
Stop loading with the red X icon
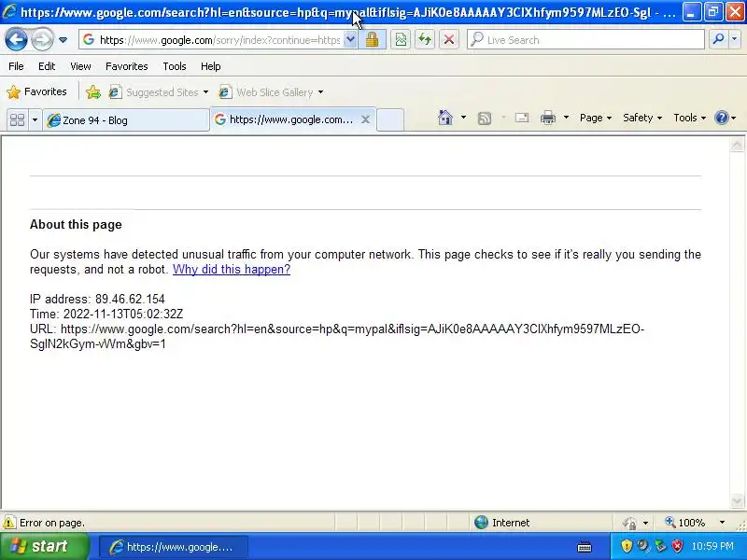coord(449,39)
